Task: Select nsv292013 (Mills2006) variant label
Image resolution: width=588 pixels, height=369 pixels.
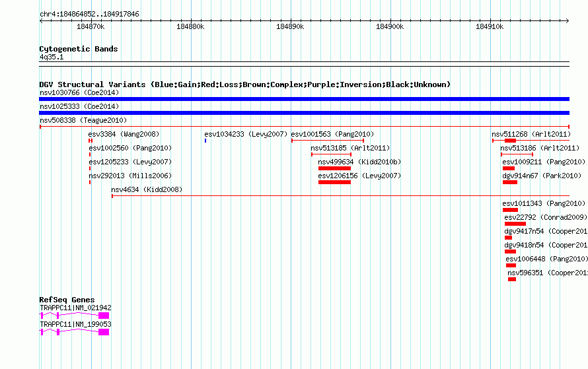Action: (x=130, y=176)
